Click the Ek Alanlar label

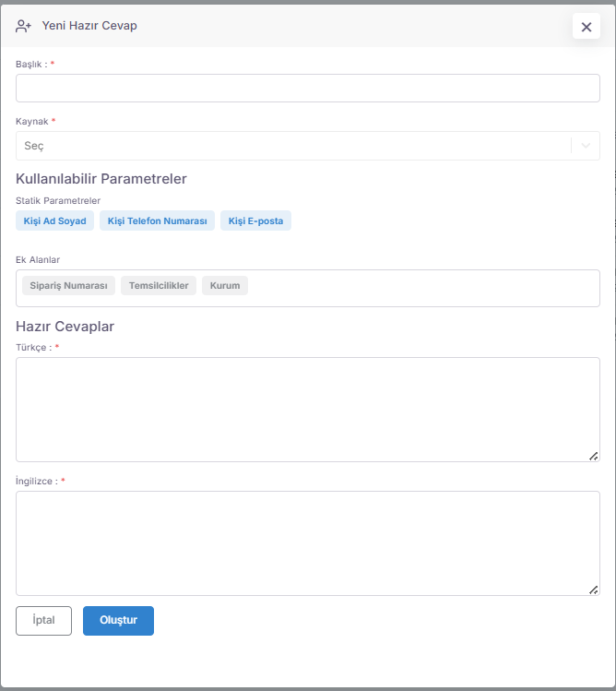38,260
